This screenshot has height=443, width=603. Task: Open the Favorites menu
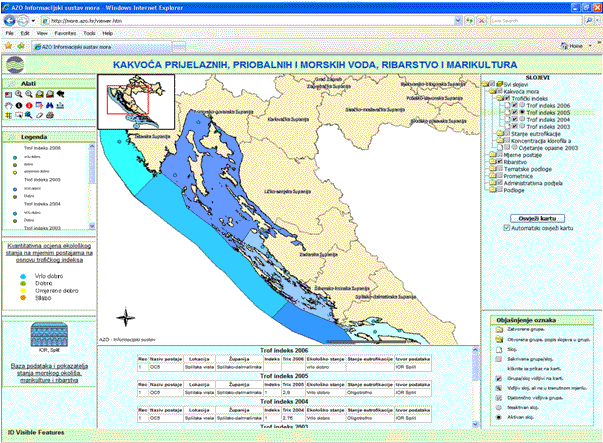[x=62, y=32]
